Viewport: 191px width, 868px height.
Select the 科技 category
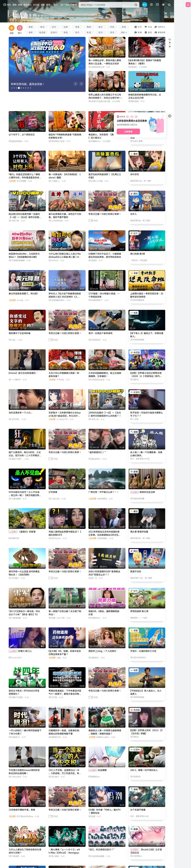pyautogui.click(x=112, y=27)
